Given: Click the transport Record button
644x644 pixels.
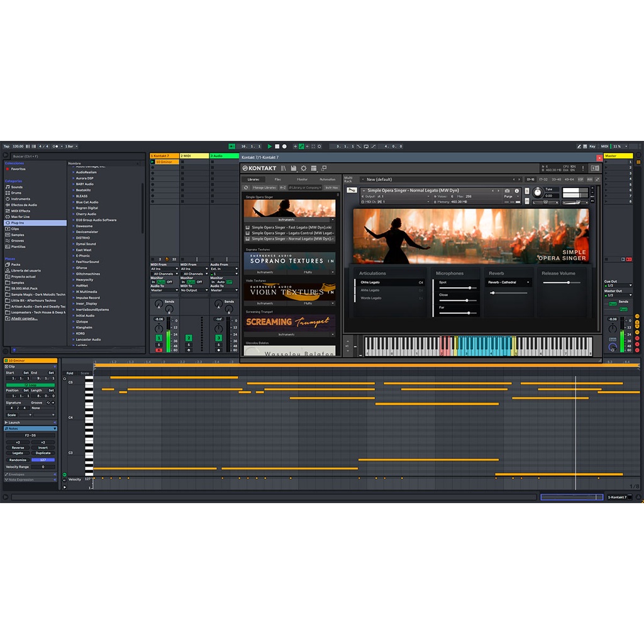Looking at the screenshot, I should tap(284, 147).
